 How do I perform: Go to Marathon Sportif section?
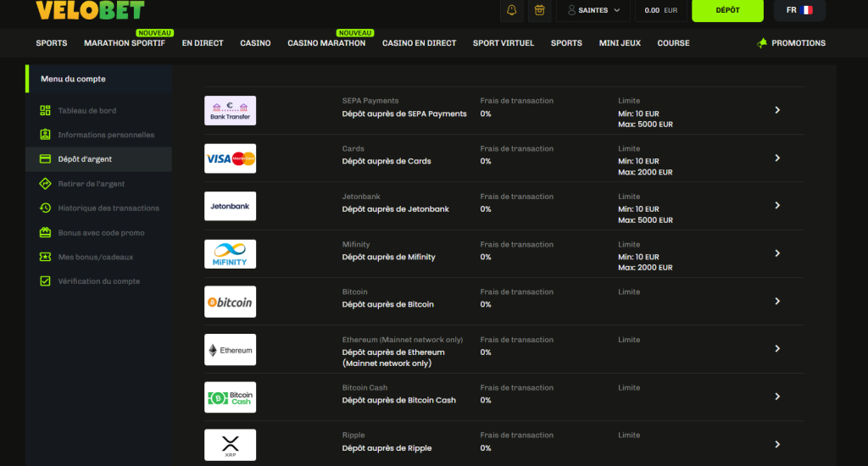point(125,43)
